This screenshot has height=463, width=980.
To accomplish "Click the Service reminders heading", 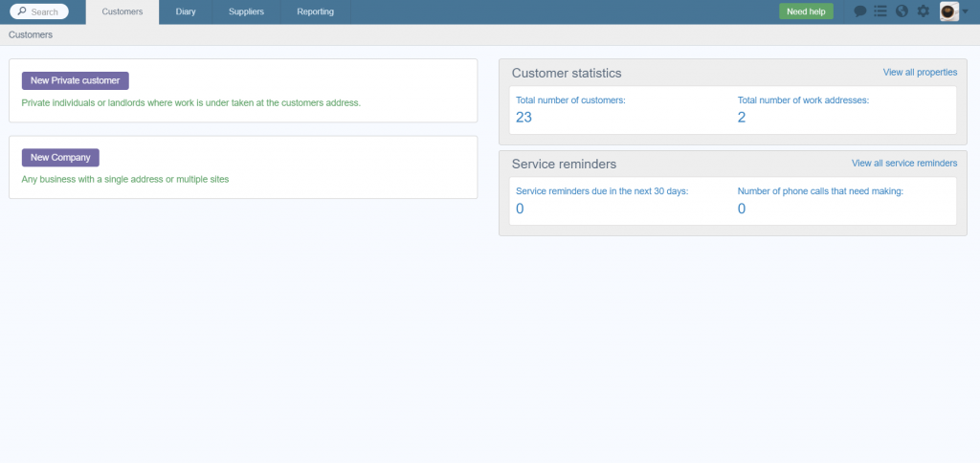I will (564, 164).
